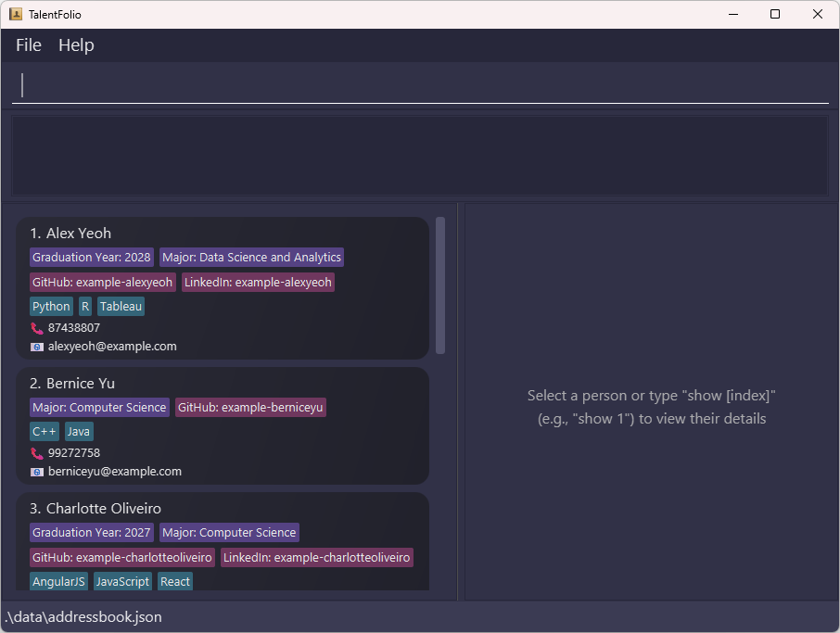Click the phone icon next to 99272758
The image size is (840, 633).
click(37, 453)
